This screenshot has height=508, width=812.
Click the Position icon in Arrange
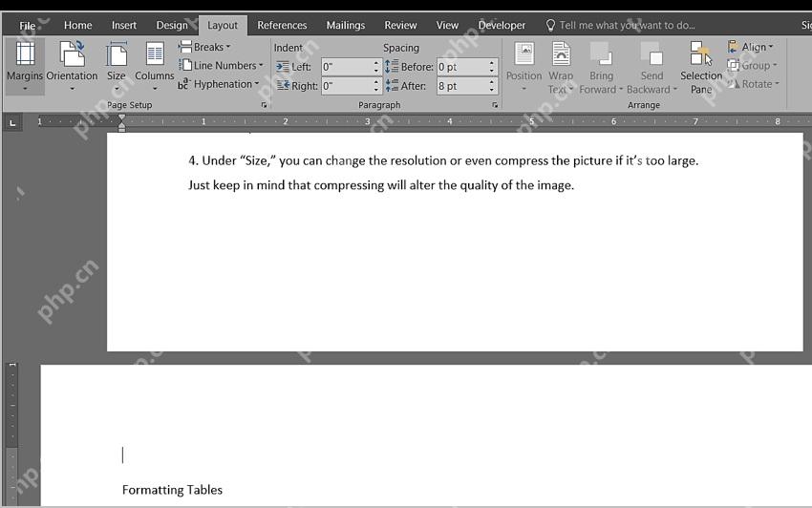524,66
